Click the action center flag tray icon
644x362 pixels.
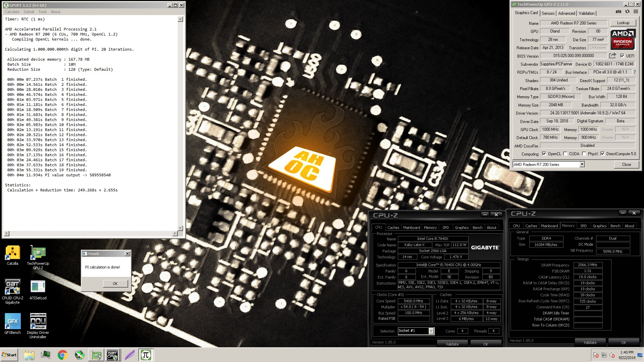(x=596, y=355)
